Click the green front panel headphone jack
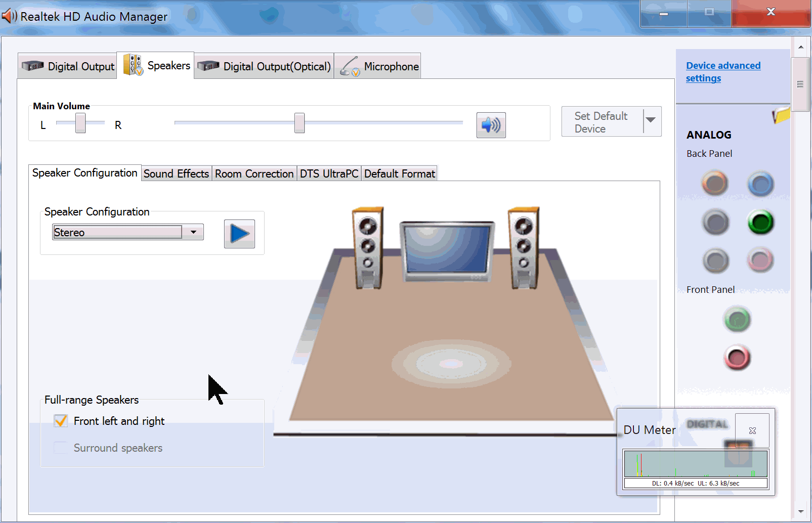The height and width of the screenshot is (523, 812). 737,320
